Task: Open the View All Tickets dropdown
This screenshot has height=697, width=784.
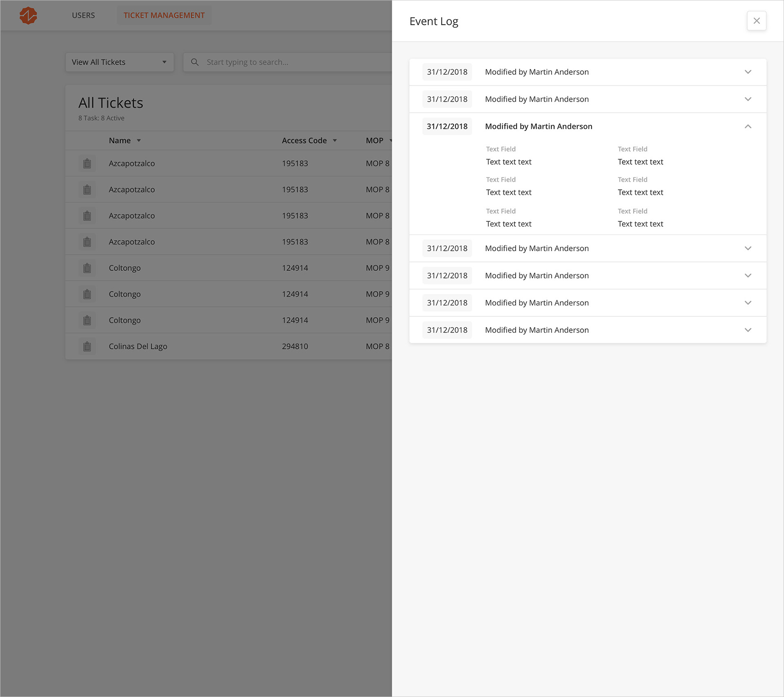Action: (x=120, y=62)
